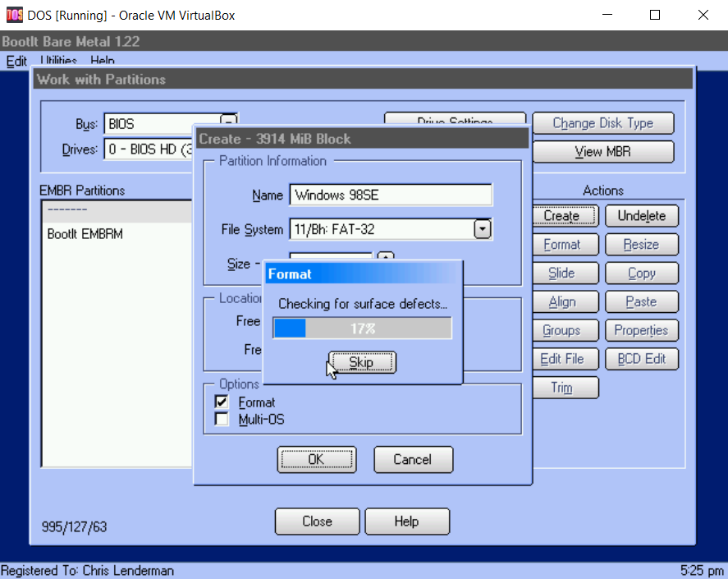Uncheck the Format option

tap(221, 402)
